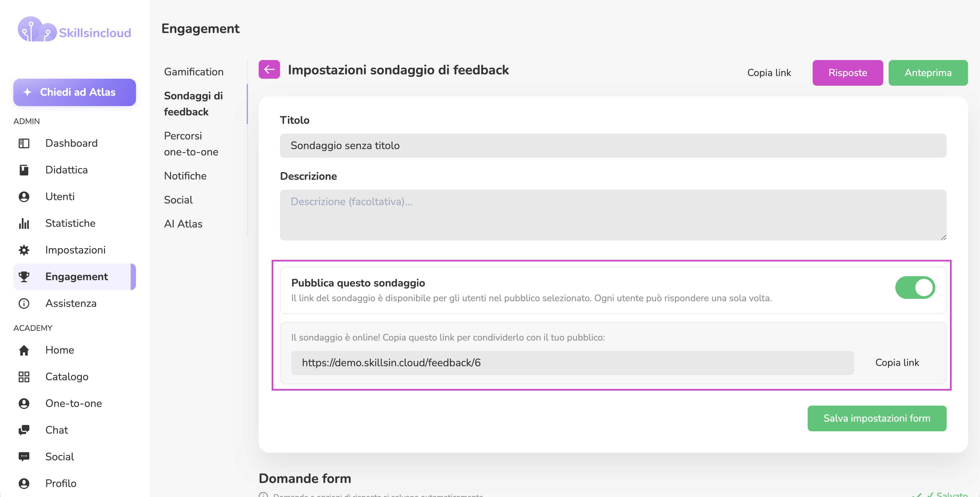
Task: Click the Didattica book icon
Action: tap(24, 170)
